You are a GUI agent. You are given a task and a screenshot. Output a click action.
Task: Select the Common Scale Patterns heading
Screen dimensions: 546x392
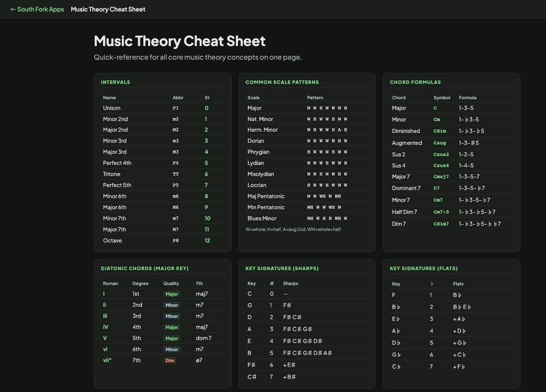click(x=282, y=82)
